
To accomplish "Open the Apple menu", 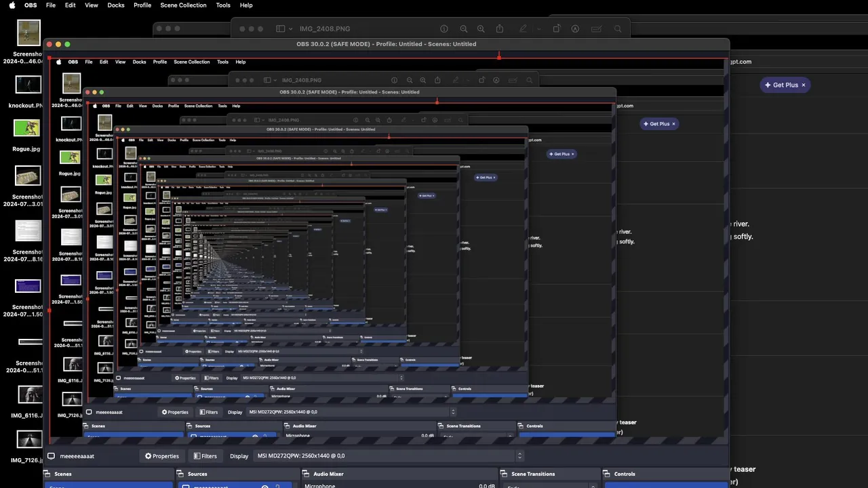I will [12, 5].
